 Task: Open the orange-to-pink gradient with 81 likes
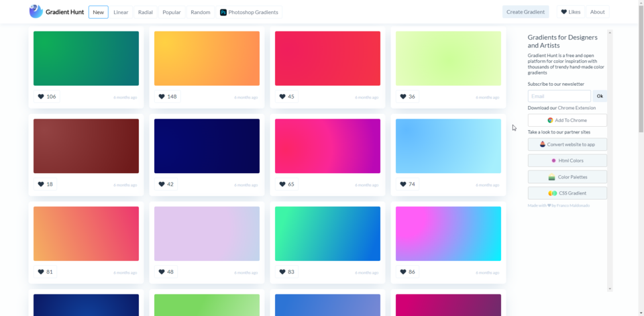[x=87, y=233]
